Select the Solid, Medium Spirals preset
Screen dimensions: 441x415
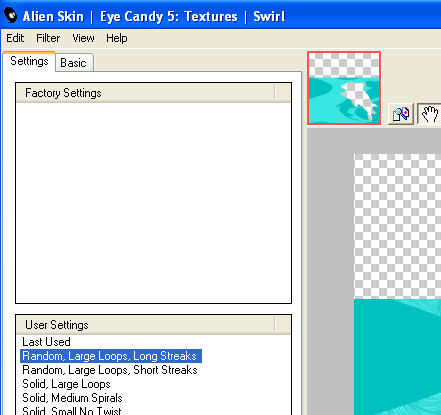[72, 398]
